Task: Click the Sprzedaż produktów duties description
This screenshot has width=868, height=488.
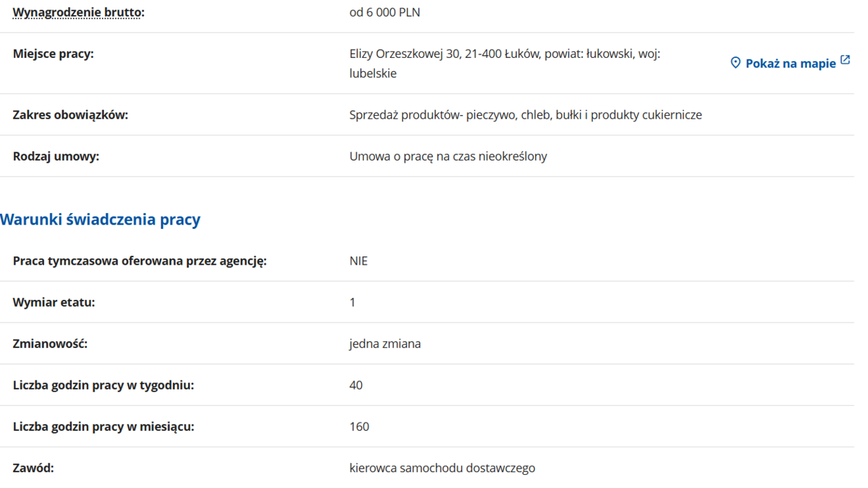Action: [x=525, y=115]
